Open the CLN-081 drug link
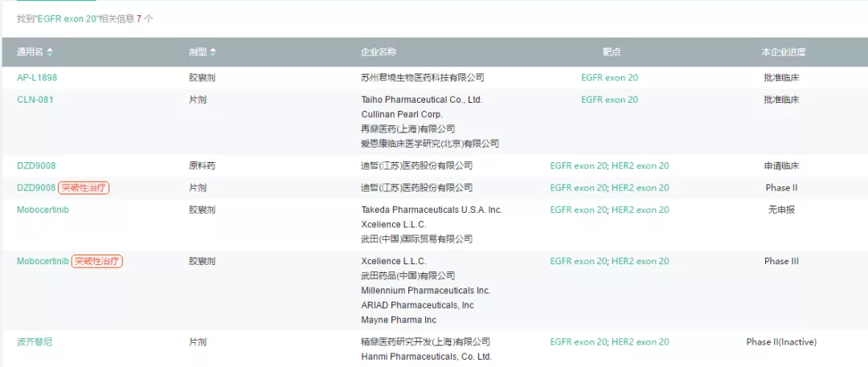The height and width of the screenshot is (367, 868). coord(35,100)
